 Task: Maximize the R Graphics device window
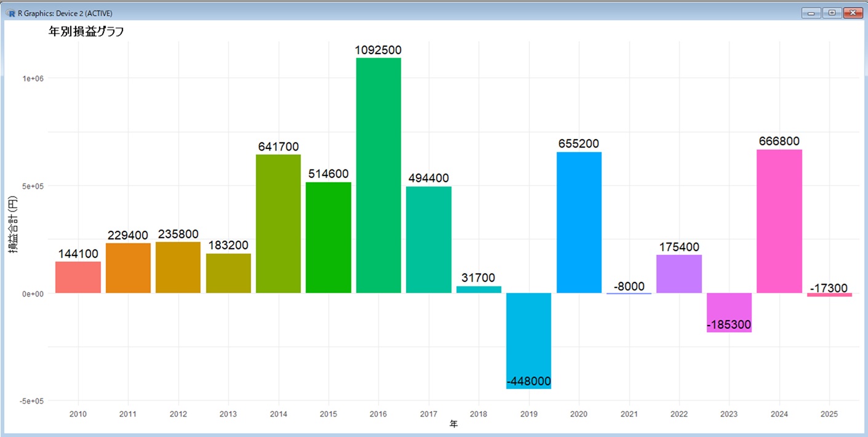pos(832,13)
